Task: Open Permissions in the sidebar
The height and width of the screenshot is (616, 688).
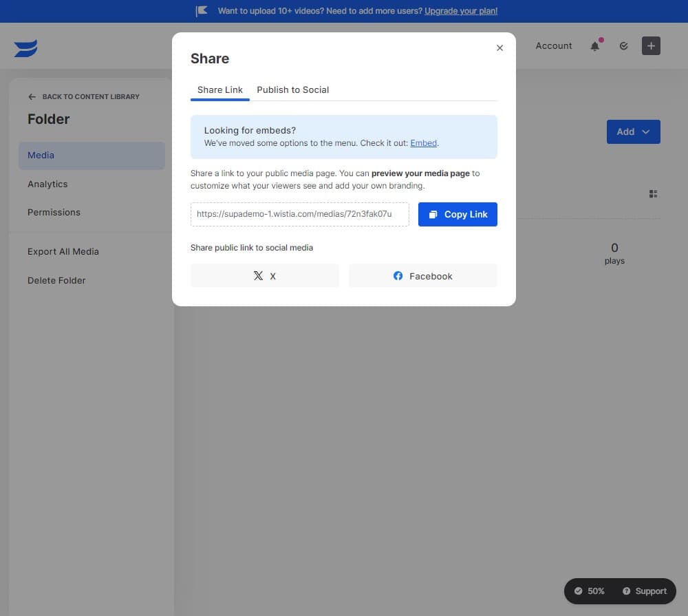Action: coord(54,212)
